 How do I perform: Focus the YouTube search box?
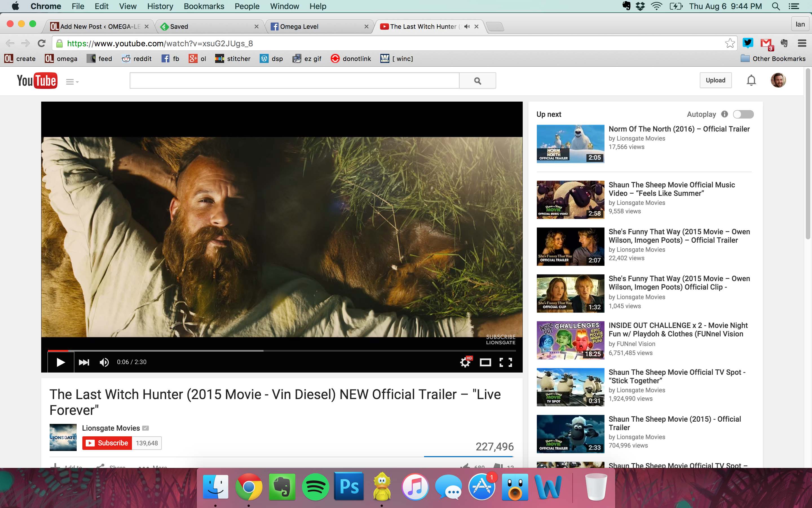tap(294, 81)
